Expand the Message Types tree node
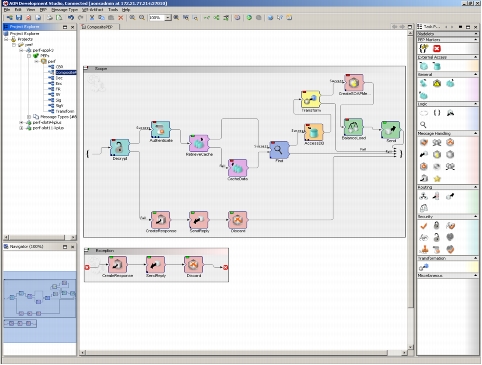This screenshot has height=365, width=482. [x=29, y=117]
